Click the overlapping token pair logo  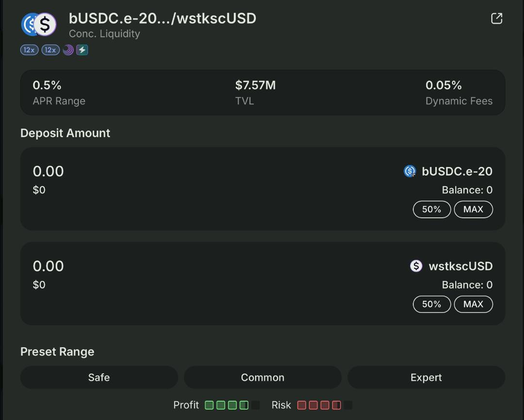39,24
